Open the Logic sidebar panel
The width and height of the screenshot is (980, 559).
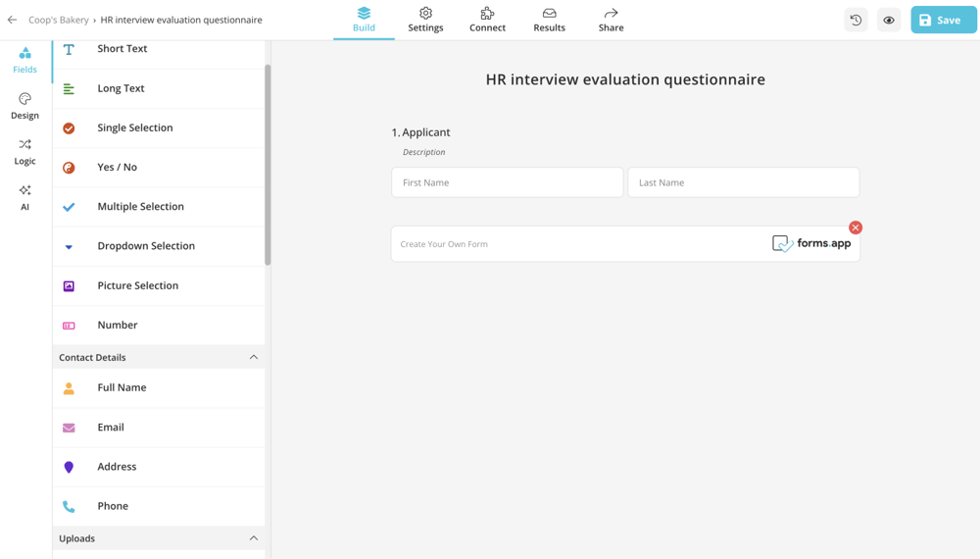25,152
